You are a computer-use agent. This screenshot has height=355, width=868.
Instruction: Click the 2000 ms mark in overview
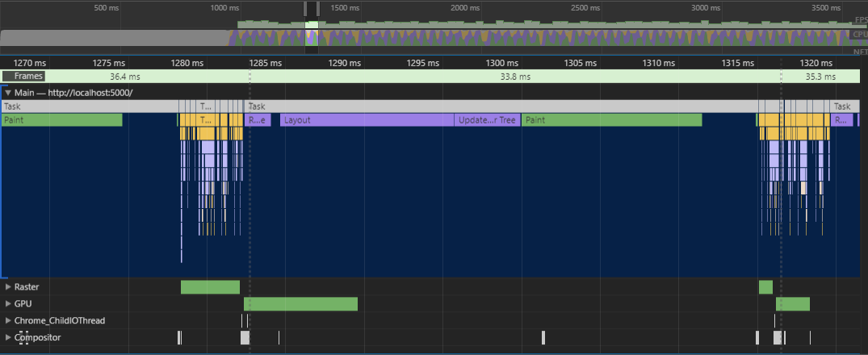pyautogui.click(x=459, y=7)
